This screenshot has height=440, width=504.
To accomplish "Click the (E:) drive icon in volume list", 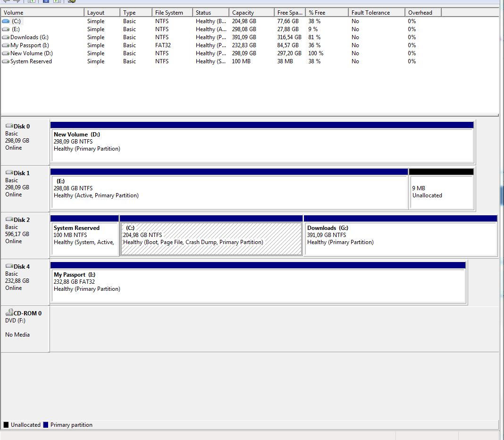I will [6, 29].
